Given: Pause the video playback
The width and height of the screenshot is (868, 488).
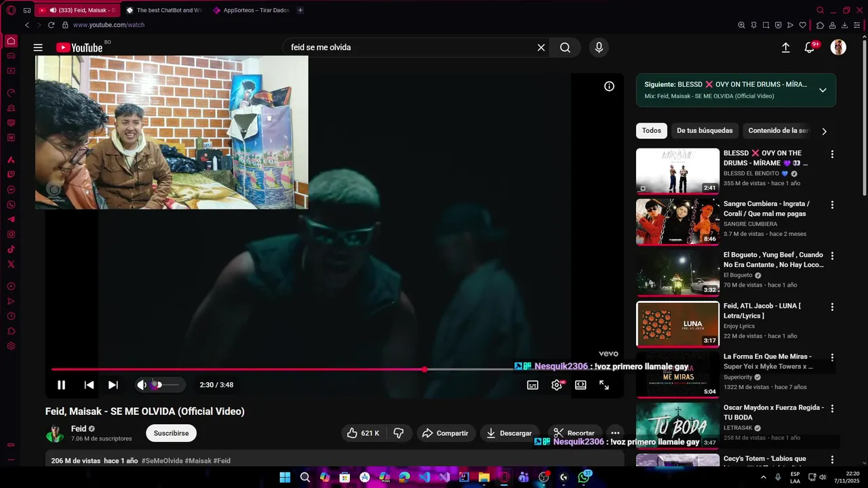Looking at the screenshot, I should pos(61,385).
